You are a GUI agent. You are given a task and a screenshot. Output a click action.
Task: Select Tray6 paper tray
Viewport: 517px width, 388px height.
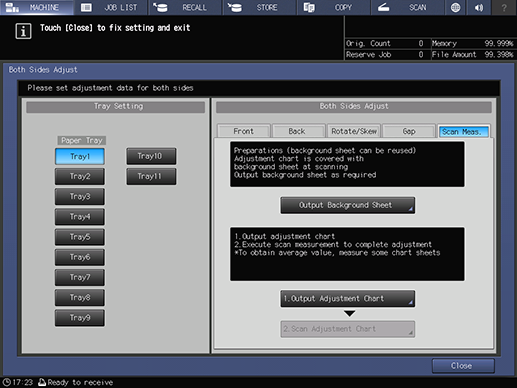pos(80,257)
